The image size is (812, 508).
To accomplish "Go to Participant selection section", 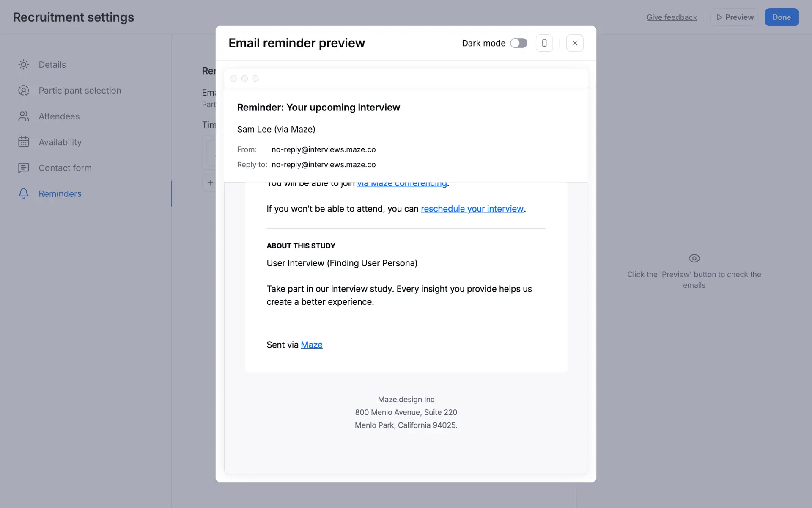I will [x=80, y=91].
